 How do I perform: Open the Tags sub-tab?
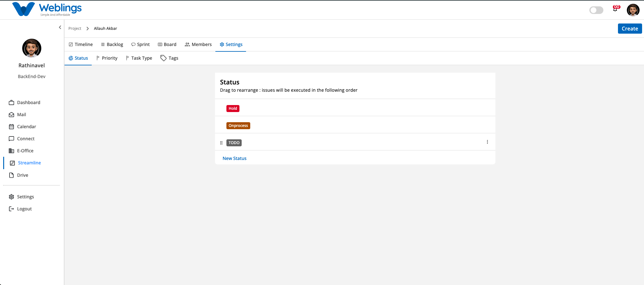click(x=169, y=58)
